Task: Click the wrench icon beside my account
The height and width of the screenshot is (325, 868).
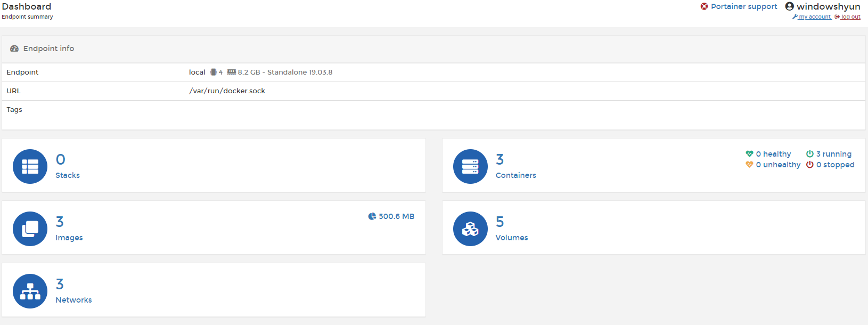Action: click(795, 17)
